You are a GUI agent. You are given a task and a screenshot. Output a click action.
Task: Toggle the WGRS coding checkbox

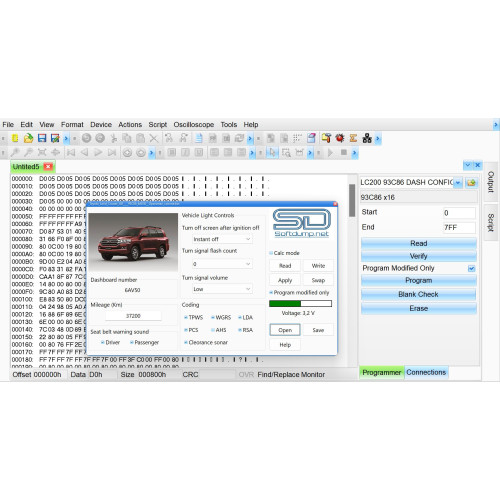(x=213, y=317)
